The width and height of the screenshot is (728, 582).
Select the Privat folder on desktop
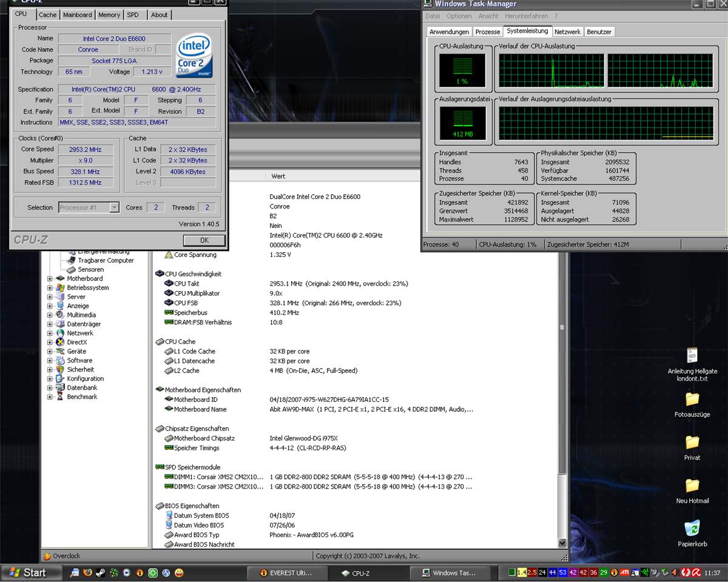coord(692,442)
